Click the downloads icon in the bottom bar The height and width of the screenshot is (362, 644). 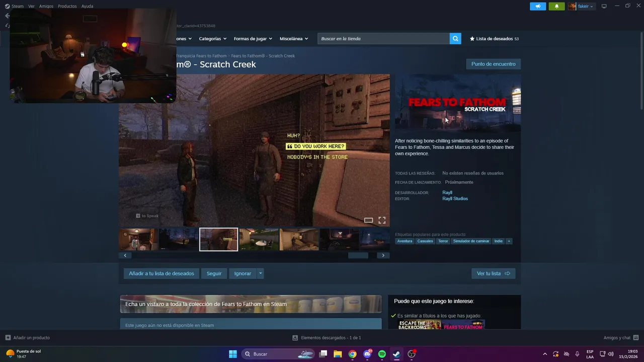pyautogui.click(x=295, y=338)
